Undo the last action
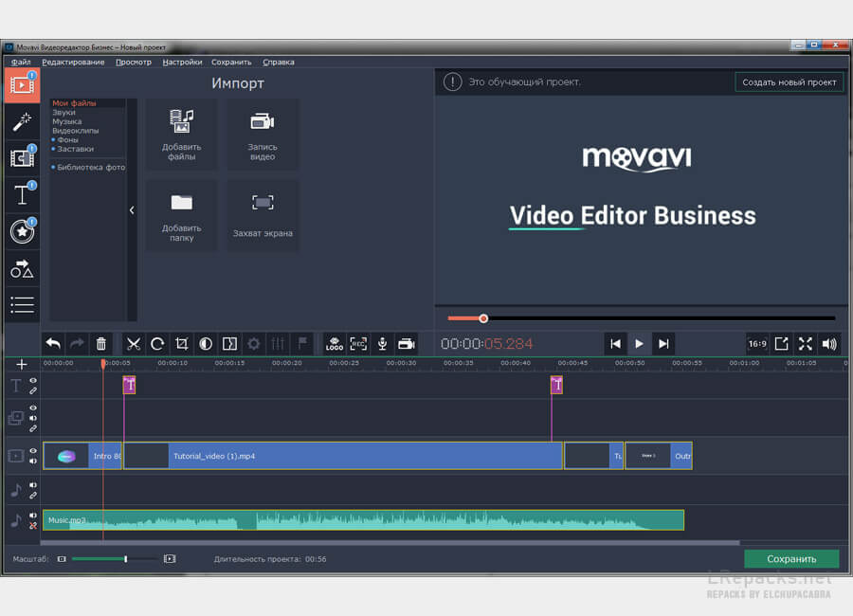The height and width of the screenshot is (616, 853). (x=53, y=343)
